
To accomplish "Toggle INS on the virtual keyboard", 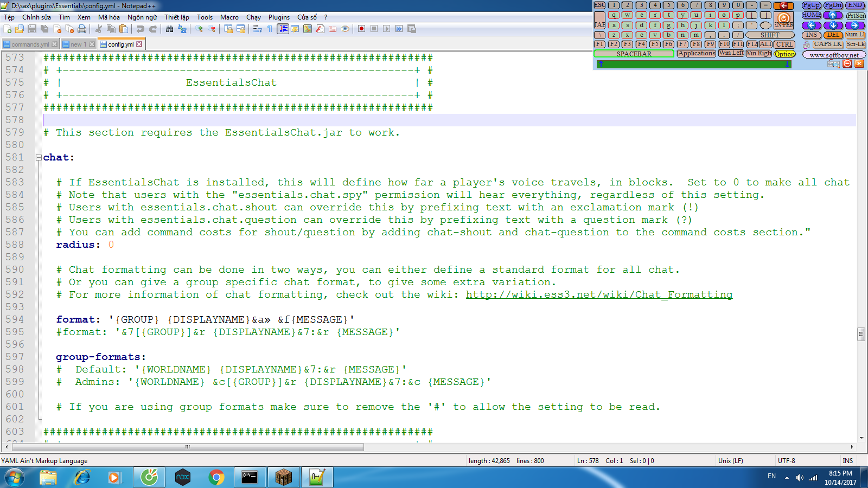I will click(x=811, y=35).
